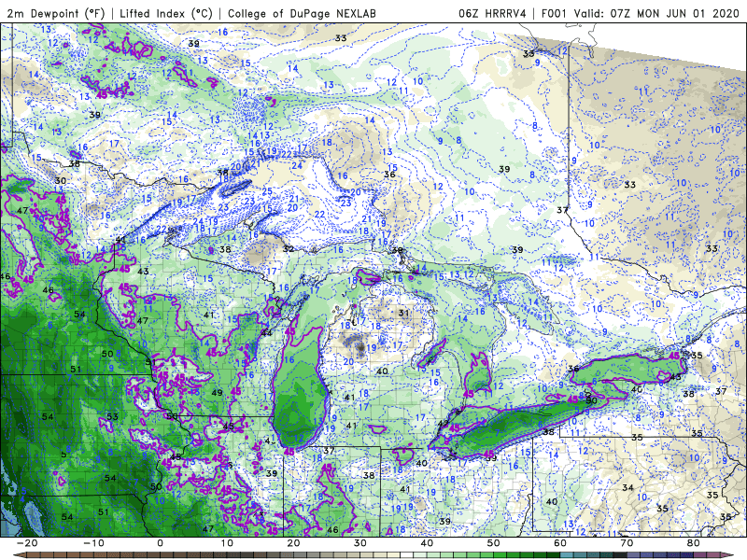Click the '2m Dewpoint (°F)' title text

[56, 13]
